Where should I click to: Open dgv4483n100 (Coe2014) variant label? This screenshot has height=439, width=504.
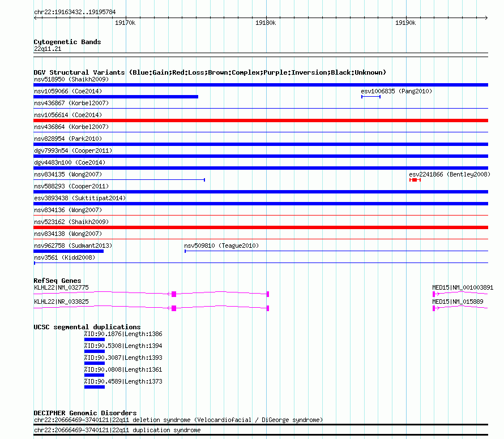click(x=70, y=162)
